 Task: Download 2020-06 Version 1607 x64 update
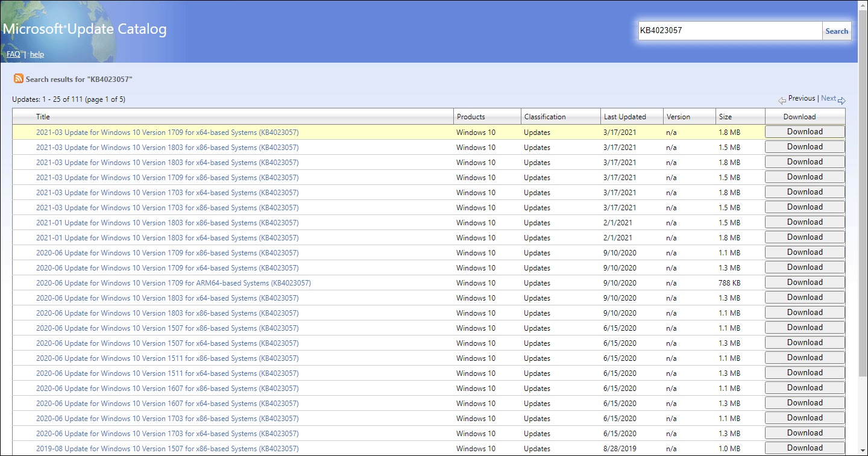(x=805, y=403)
